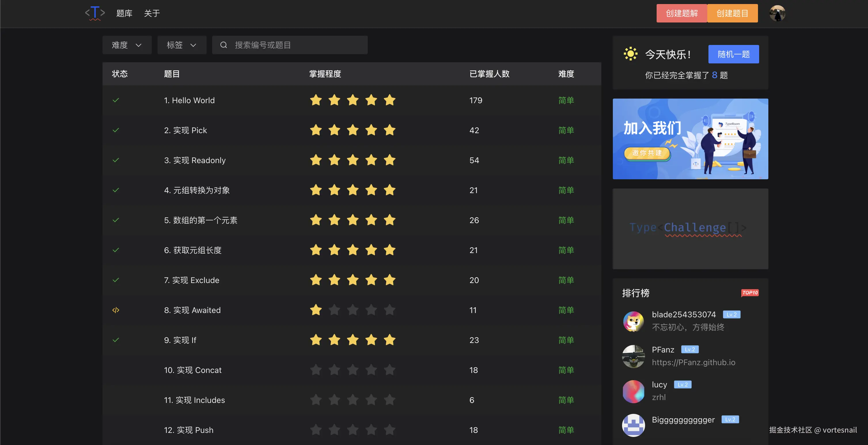This screenshot has height=445, width=868.
Task: Click lucy's avatar in the ranking list
Action: click(x=633, y=391)
